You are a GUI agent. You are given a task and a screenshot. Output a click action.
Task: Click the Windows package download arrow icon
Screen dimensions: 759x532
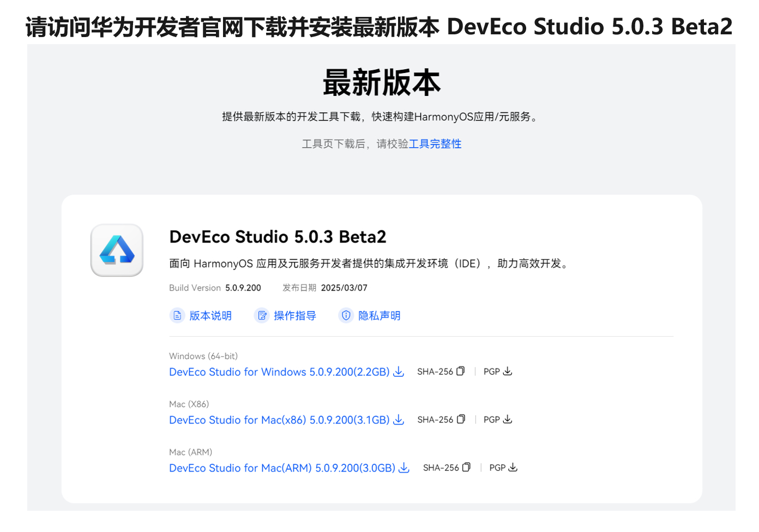tap(399, 372)
